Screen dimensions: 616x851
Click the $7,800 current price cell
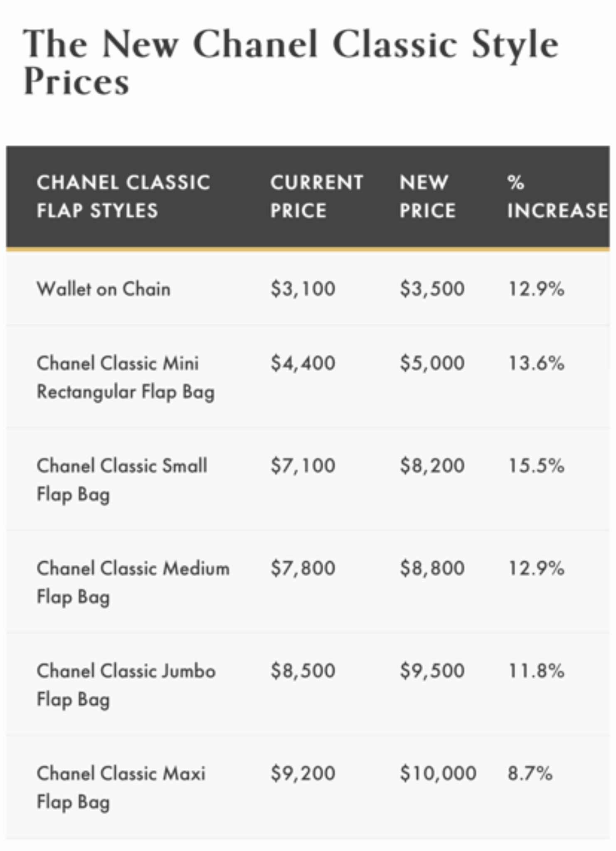click(x=303, y=568)
